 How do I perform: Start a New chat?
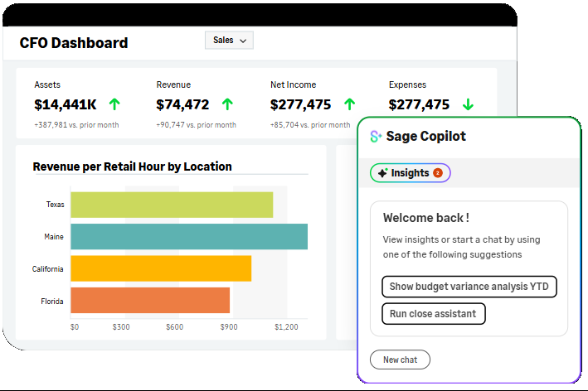400,360
